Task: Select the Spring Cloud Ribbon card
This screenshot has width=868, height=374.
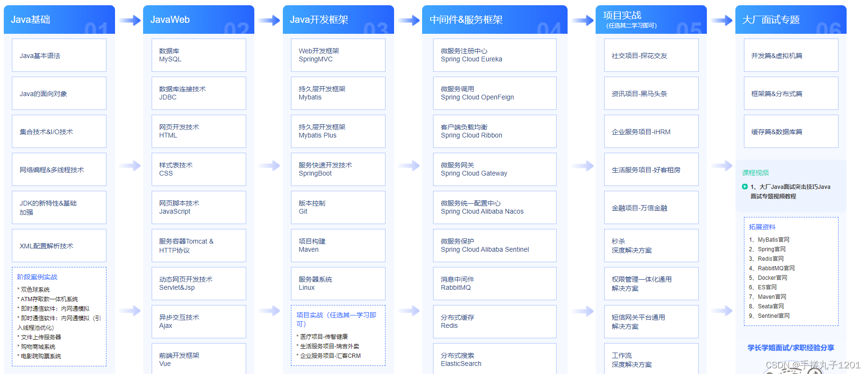Action: [x=495, y=131]
